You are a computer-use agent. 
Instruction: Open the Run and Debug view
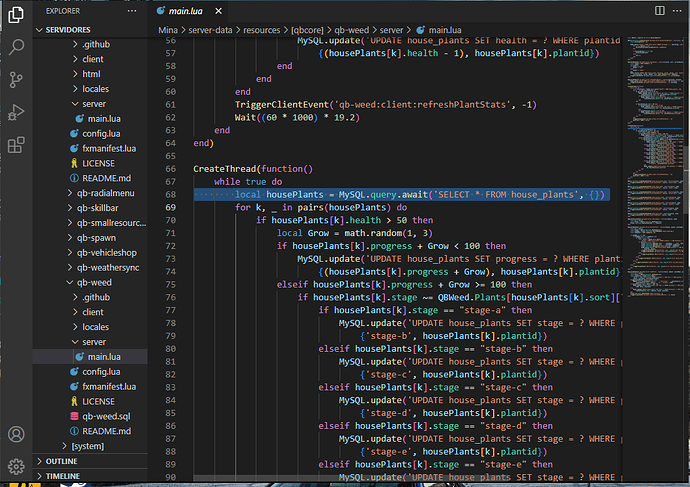coord(16,112)
